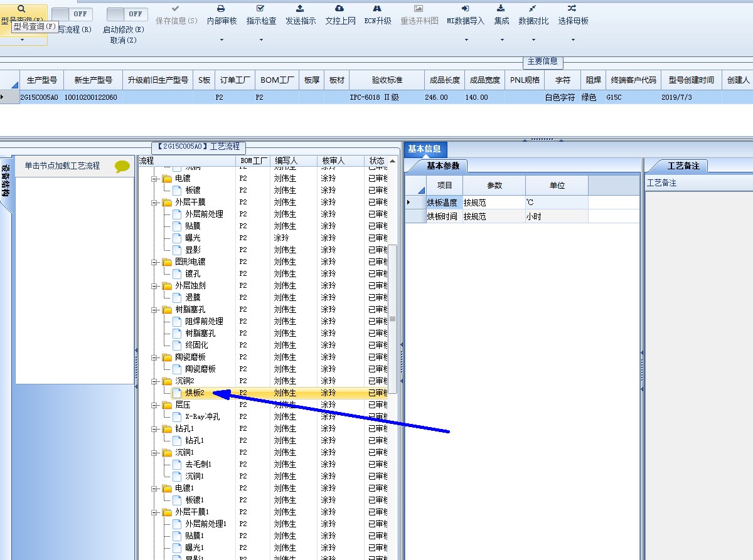The image size is (753, 560).
Task: Click the 工艺备注 text field area
Action: [699, 376]
